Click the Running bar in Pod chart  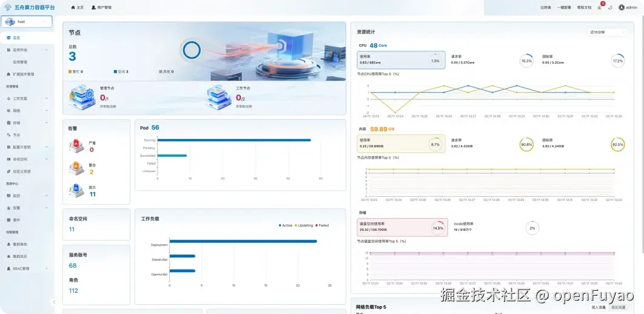click(234, 140)
